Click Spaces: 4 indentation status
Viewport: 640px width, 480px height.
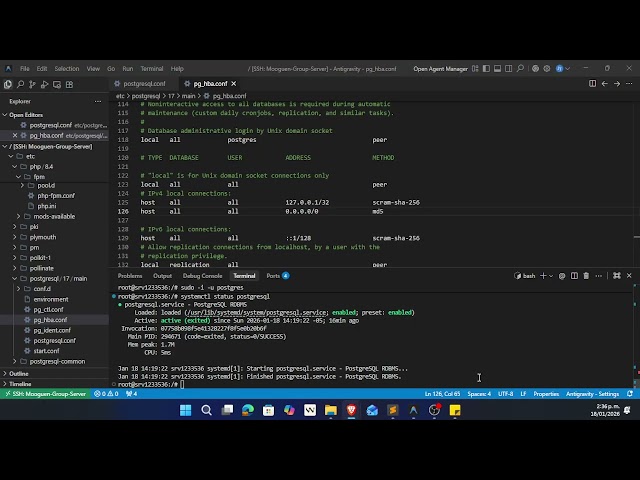coord(479,394)
